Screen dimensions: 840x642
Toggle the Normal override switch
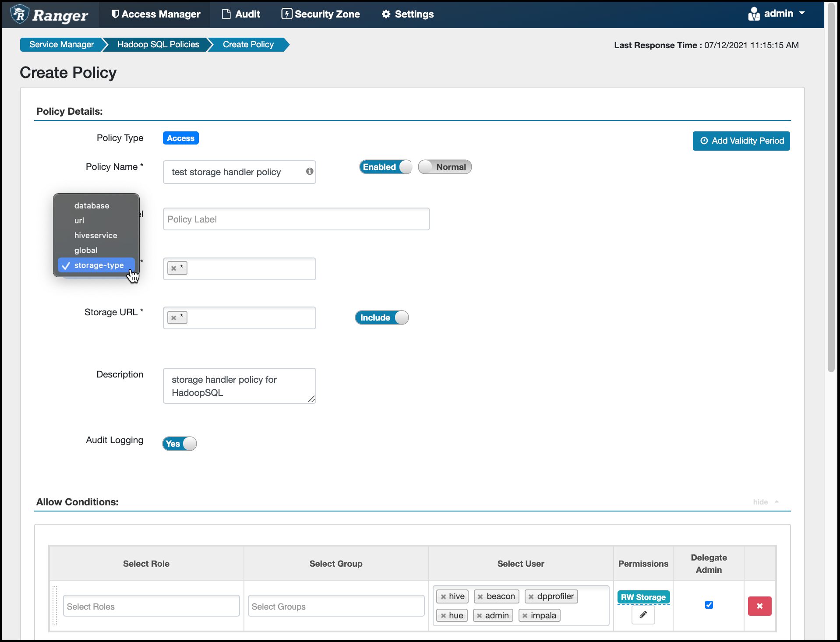(445, 167)
